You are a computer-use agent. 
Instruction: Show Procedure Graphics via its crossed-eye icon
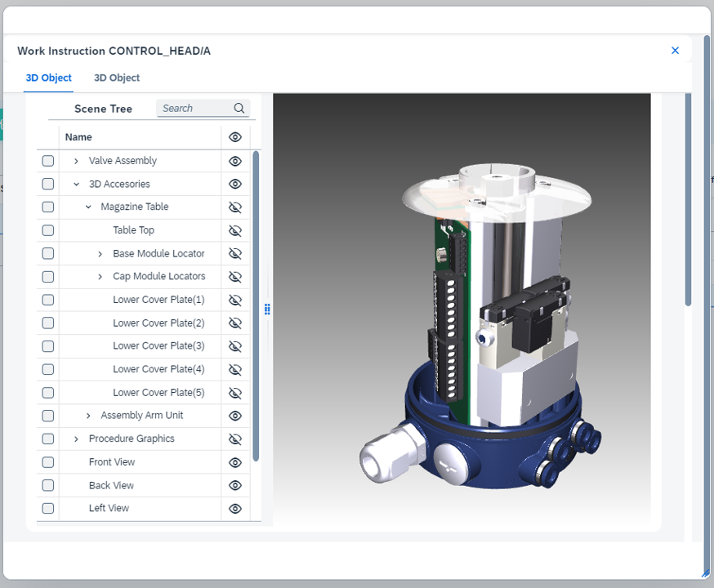pyautogui.click(x=235, y=439)
